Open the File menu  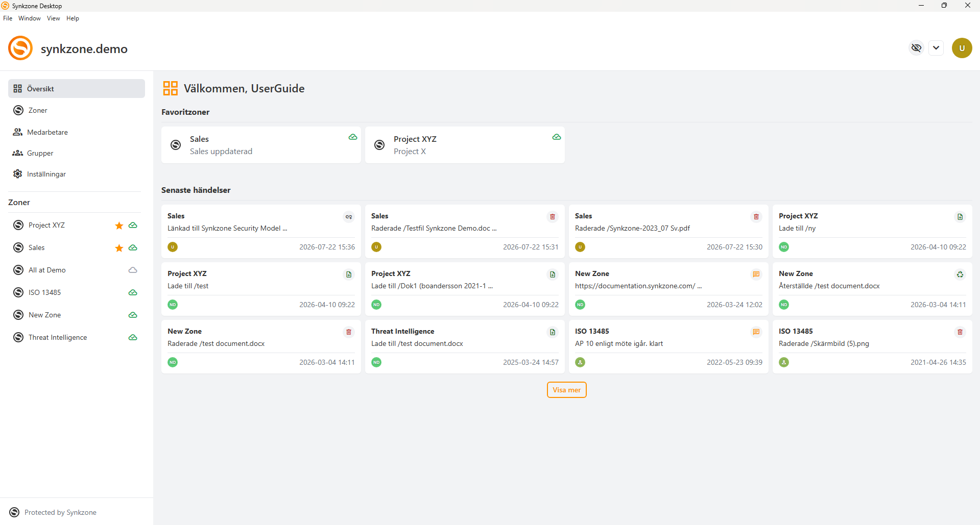point(8,18)
